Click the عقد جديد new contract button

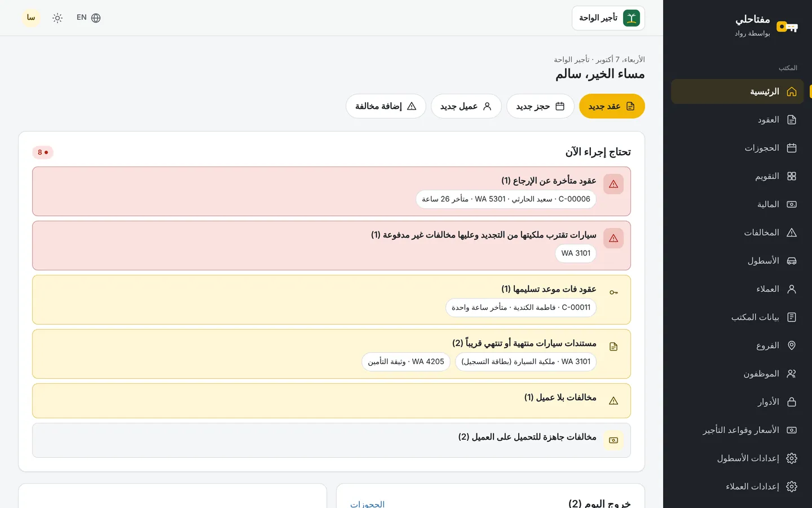coord(612,106)
